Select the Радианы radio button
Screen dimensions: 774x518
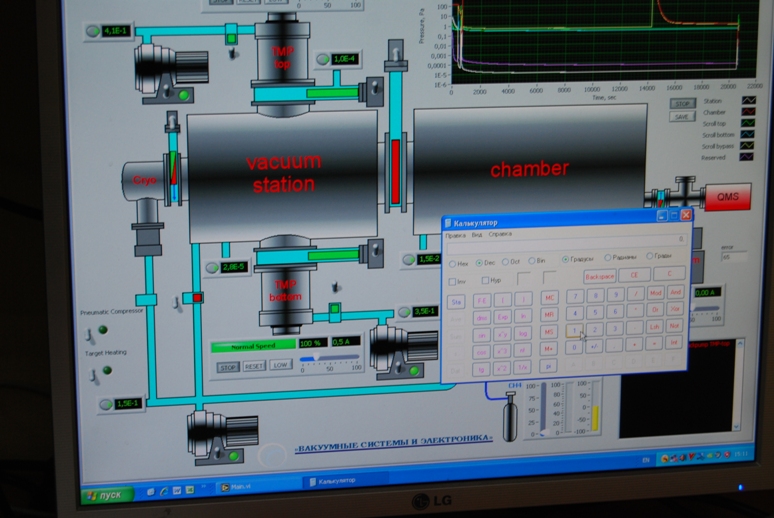(608, 257)
